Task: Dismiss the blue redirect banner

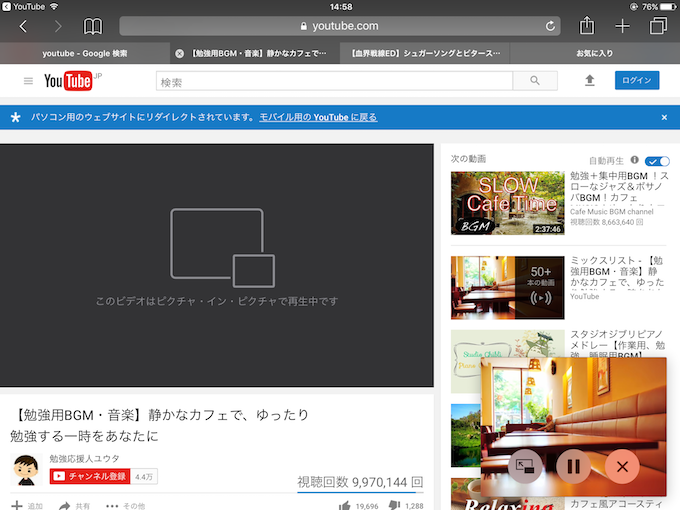Action: [x=664, y=117]
